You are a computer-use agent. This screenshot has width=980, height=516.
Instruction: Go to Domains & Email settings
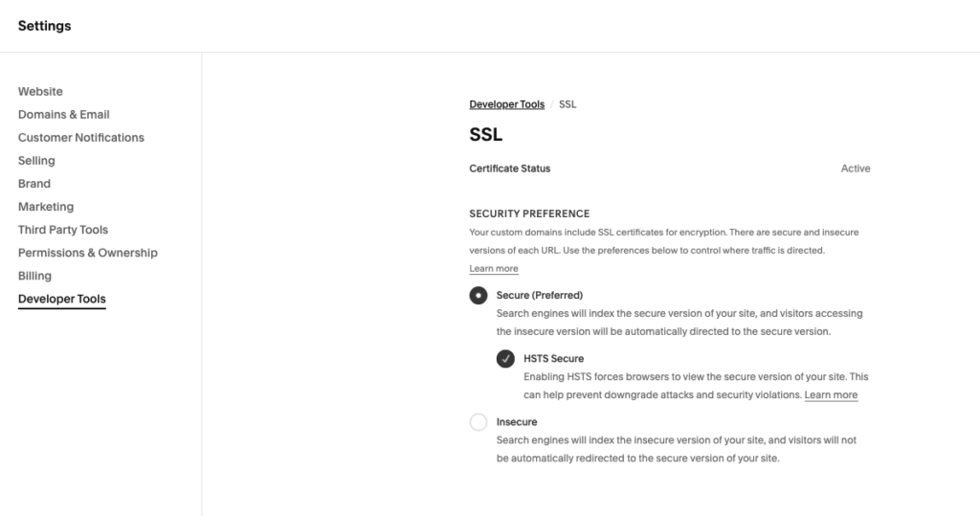pyautogui.click(x=64, y=115)
